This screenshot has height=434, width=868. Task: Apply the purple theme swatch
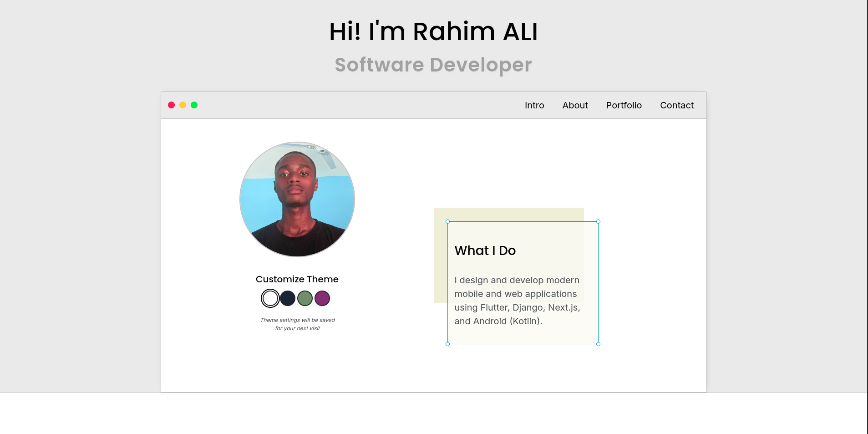322,298
